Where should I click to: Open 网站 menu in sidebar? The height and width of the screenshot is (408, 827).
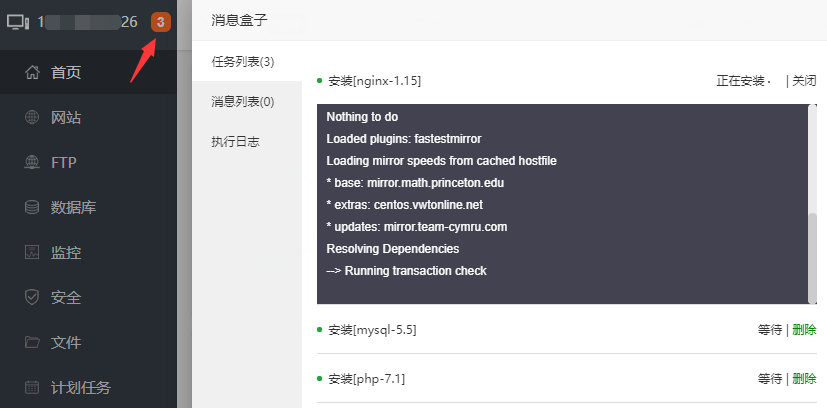pyautogui.click(x=66, y=118)
